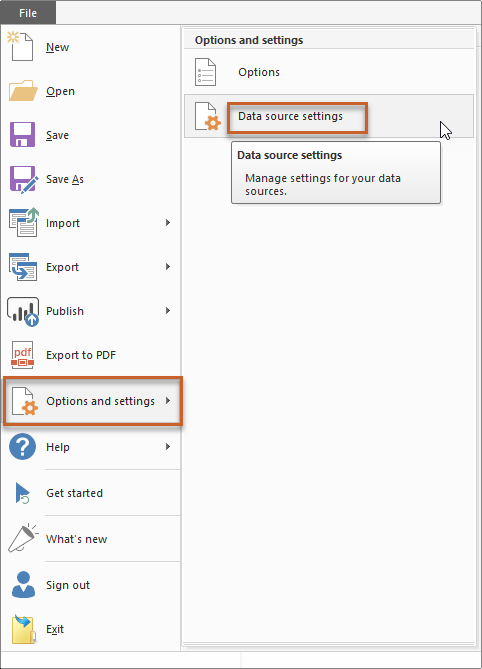Click the New file icon
Image resolution: width=482 pixels, height=669 pixels.
tap(20, 46)
